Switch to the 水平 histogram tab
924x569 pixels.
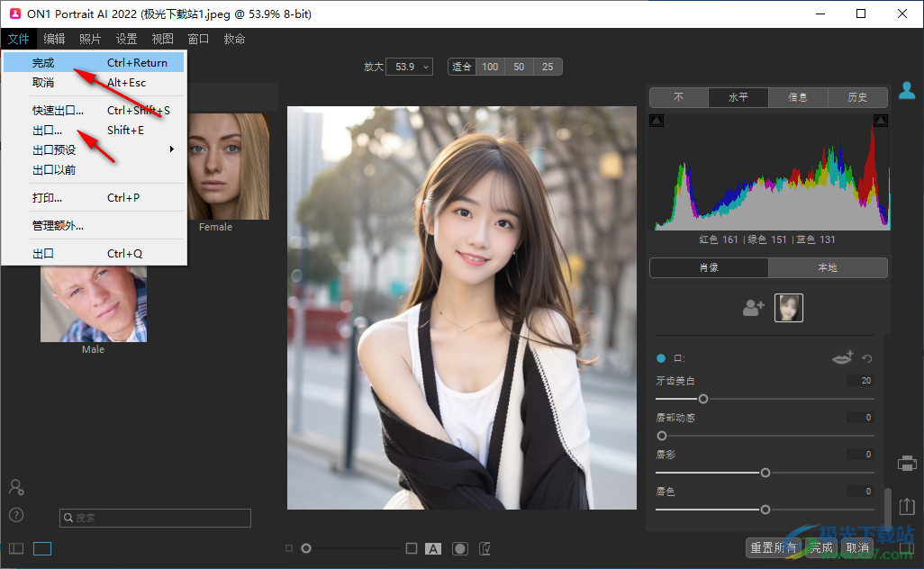[x=738, y=97]
